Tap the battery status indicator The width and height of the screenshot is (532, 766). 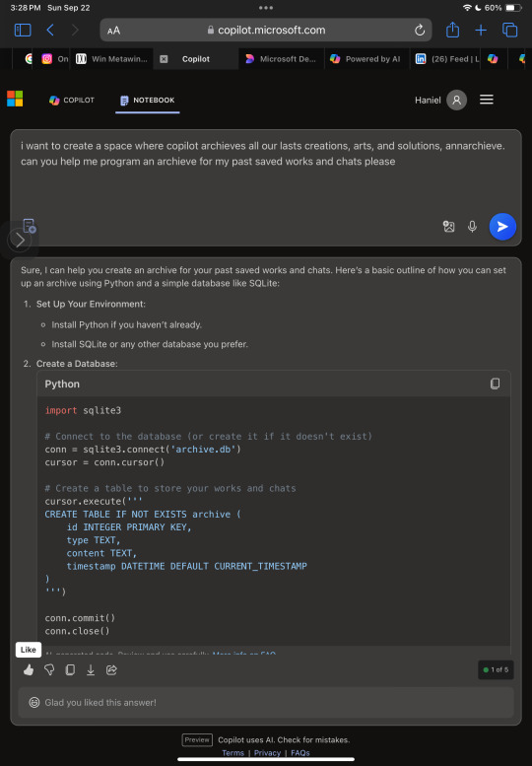[513, 8]
